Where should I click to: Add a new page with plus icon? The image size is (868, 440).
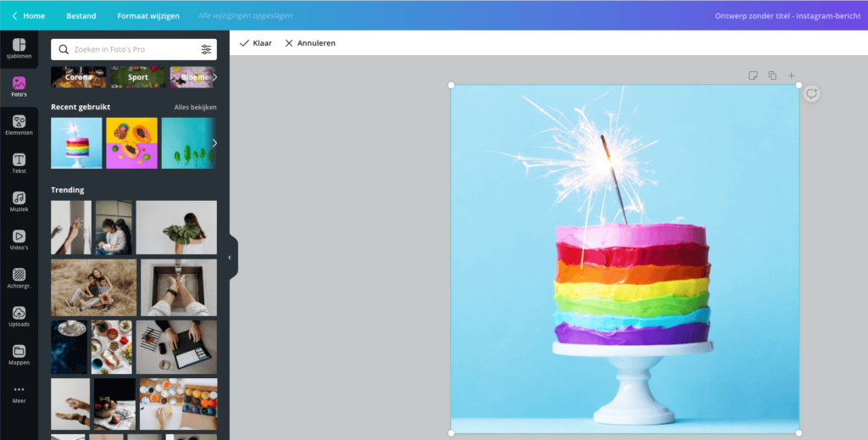tap(792, 75)
